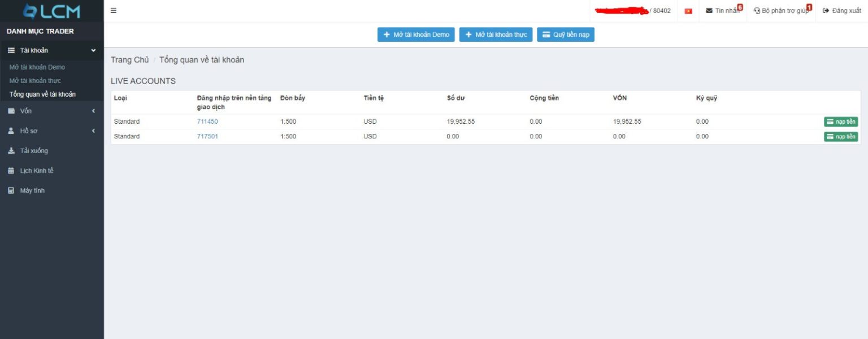Click the Cộng tiền column header

point(544,98)
